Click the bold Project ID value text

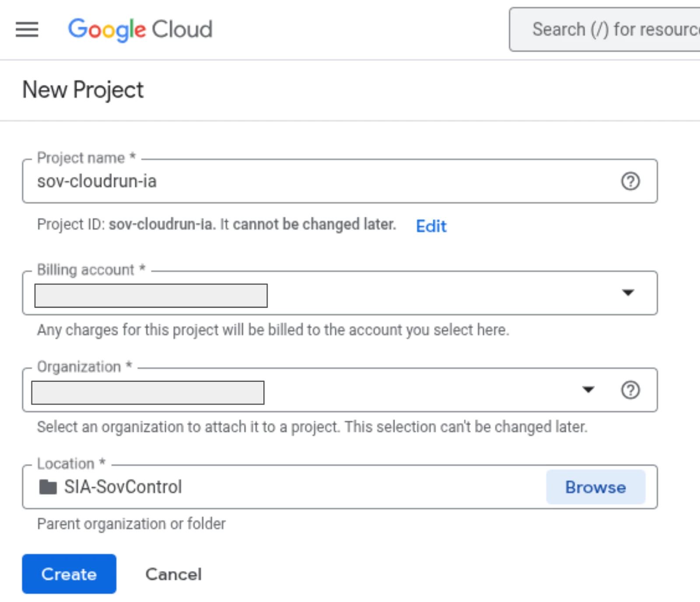tap(161, 224)
